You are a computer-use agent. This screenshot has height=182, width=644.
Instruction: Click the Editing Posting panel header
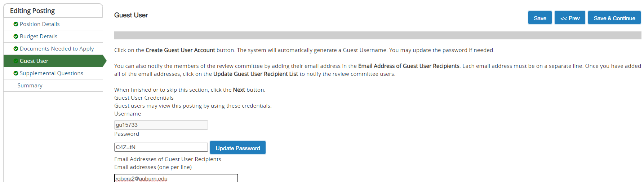[x=32, y=11]
